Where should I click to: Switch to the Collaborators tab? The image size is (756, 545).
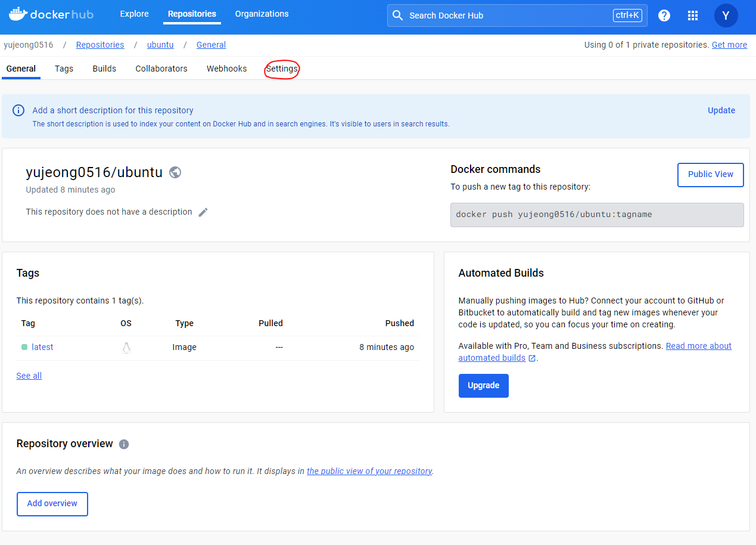click(161, 69)
